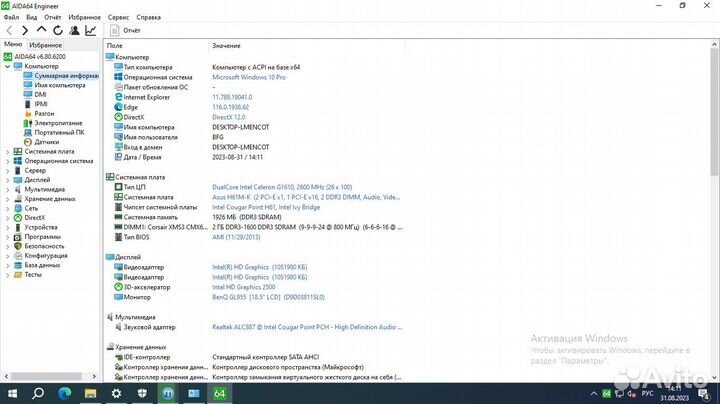The width and height of the screenshot is (720, 404).
Task: Click the vertical scrollbar thumb
Action: tap(714, 112)
